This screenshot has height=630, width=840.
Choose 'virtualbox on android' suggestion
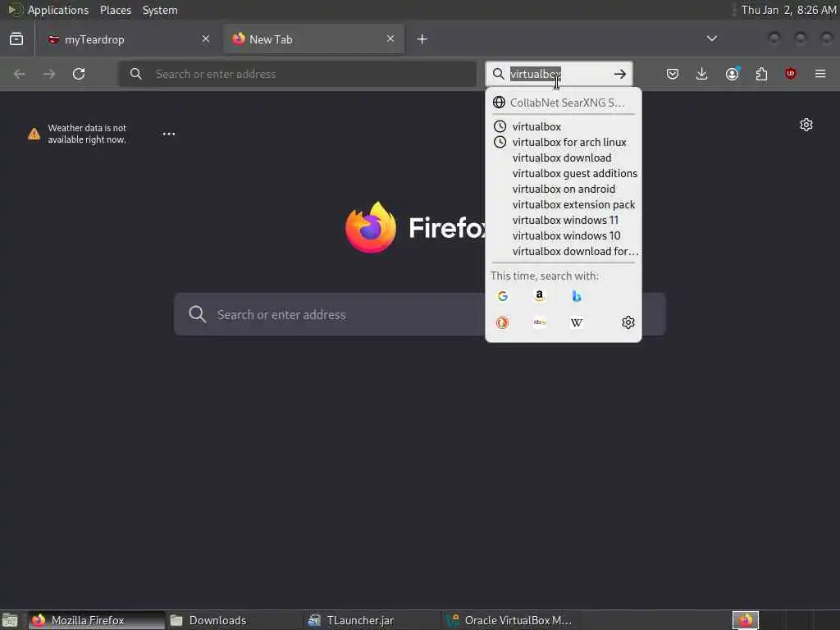563,189
